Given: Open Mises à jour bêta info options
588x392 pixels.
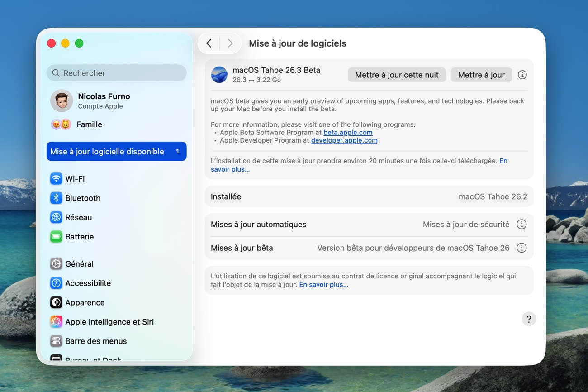Looking at the screenshot, I should pyautogui.click(x=522, y=248).
